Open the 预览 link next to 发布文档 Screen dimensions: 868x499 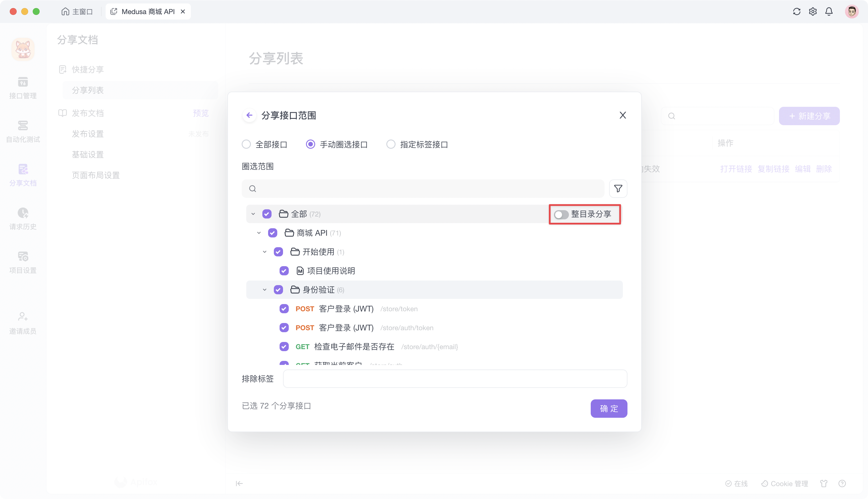[x=200, y=113]
